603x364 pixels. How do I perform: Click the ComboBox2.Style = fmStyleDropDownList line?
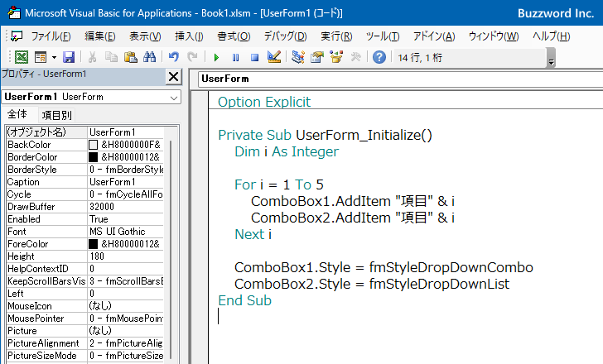click(372, 284)
